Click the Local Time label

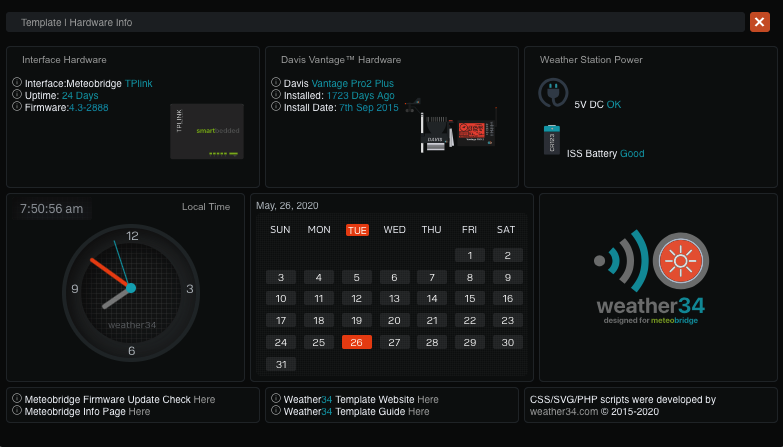[x=206, y=207]
